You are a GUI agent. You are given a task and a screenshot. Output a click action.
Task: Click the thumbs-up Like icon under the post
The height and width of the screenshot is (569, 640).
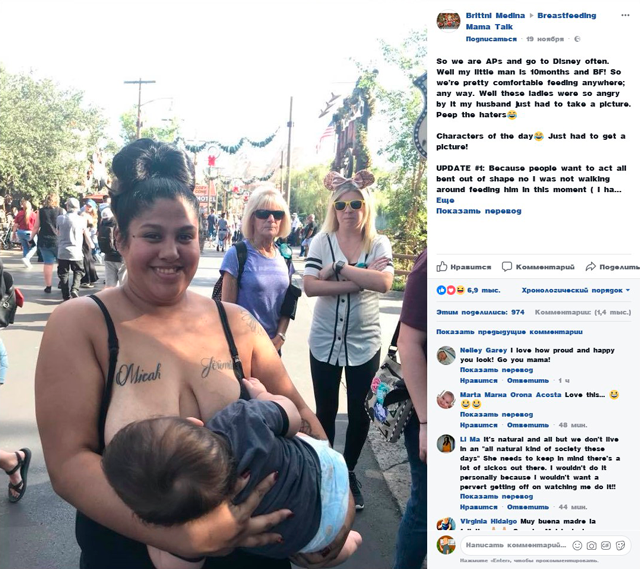pos(442,267)
